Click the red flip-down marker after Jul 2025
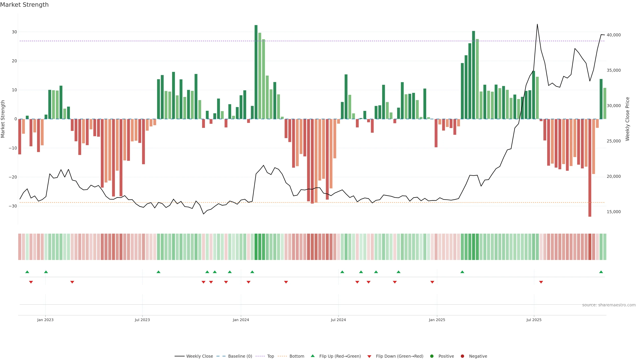644x362 pixels. 541,282
